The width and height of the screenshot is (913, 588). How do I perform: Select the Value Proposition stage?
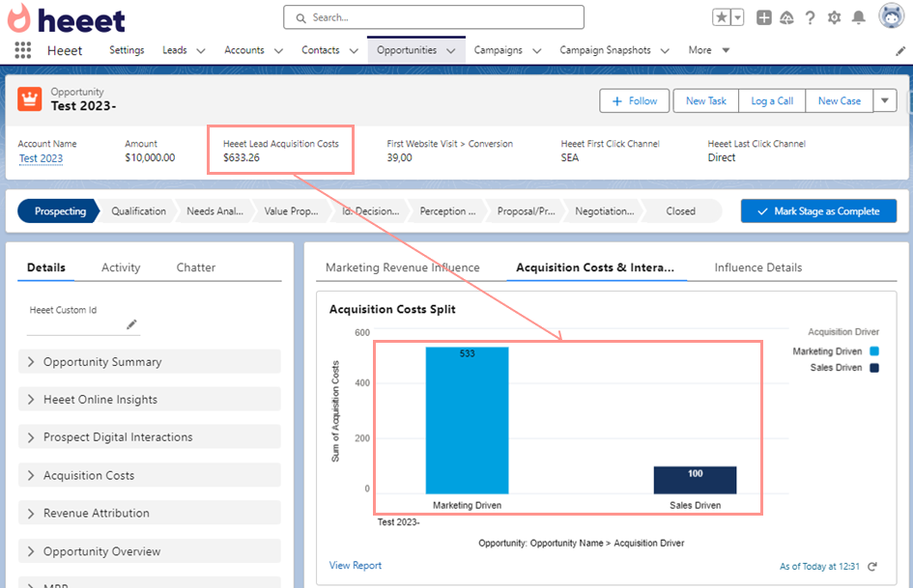pos(291,211)
